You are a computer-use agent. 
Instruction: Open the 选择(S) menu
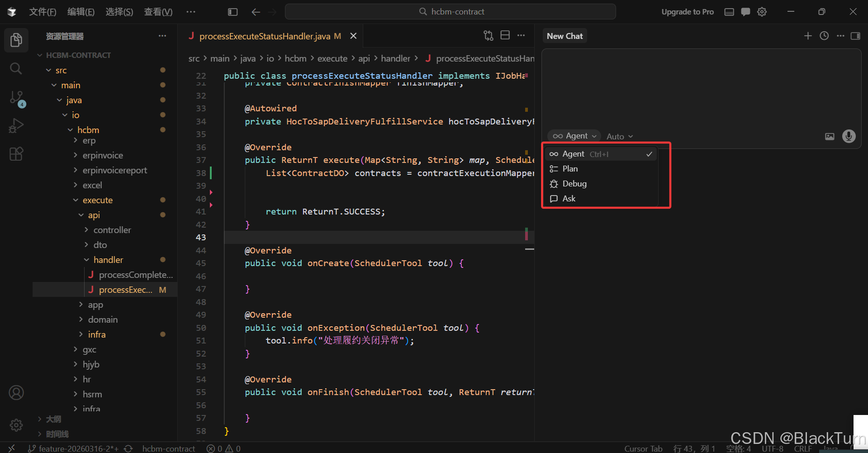[119, 12]
